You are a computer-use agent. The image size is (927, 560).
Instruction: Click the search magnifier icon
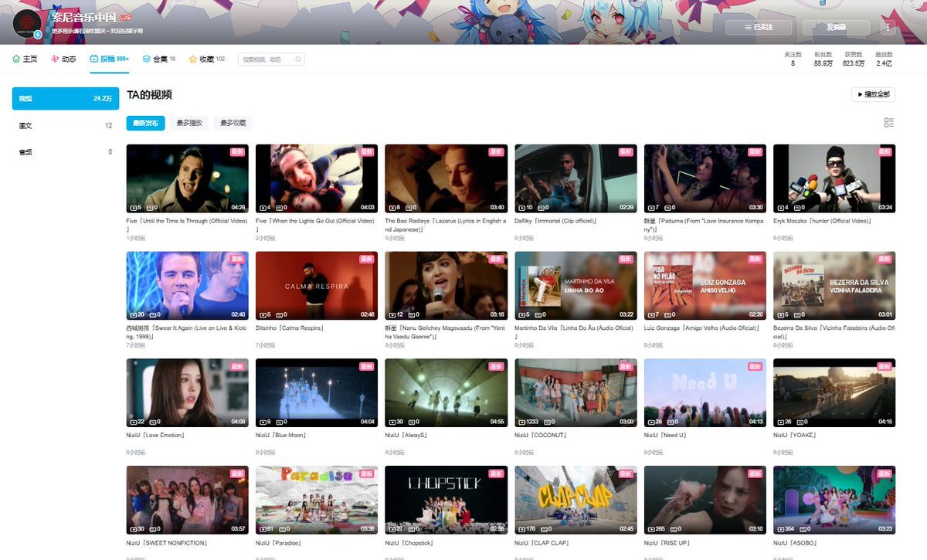point(297,59)
